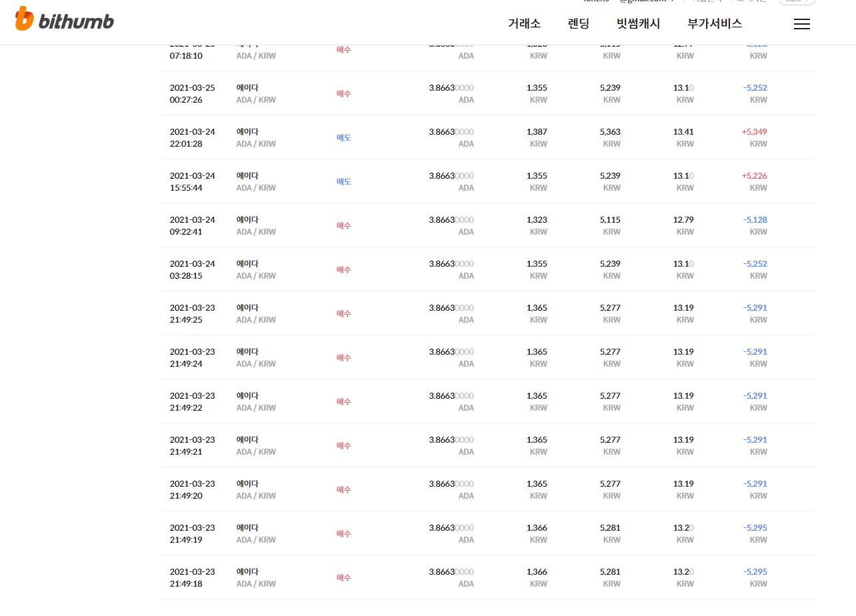856x616 pixels.
Task: Click 매수 label in the 21:49:18 row
Action: tap(343, 578)
